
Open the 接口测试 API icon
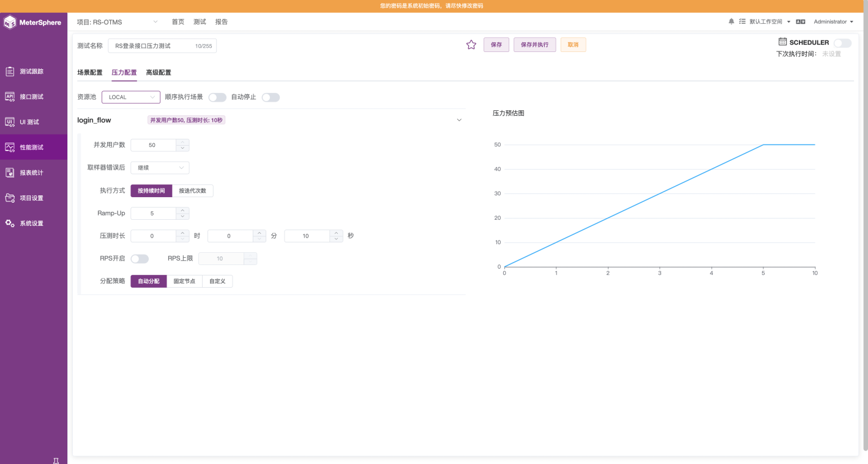click(x=10, y=97)
